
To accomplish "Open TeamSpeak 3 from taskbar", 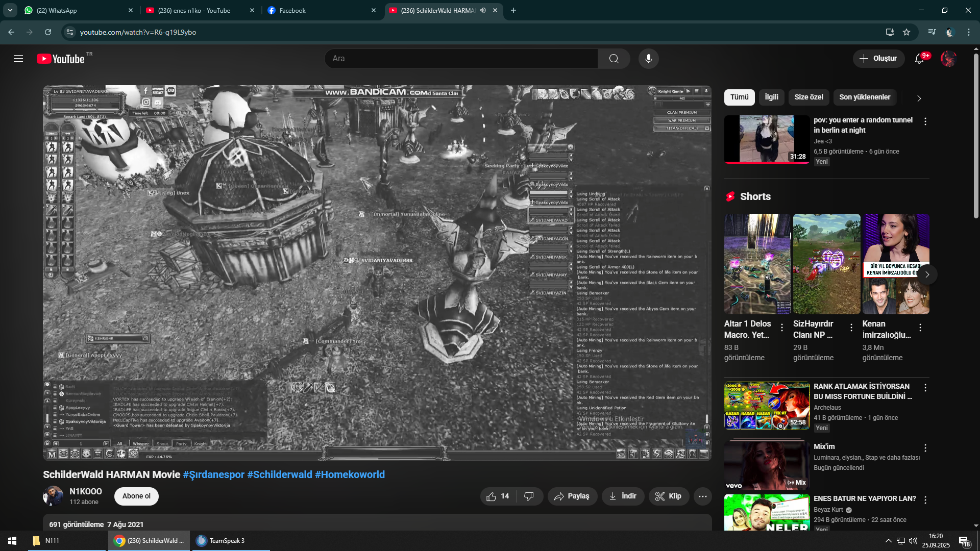I will [x=231, y=541].
